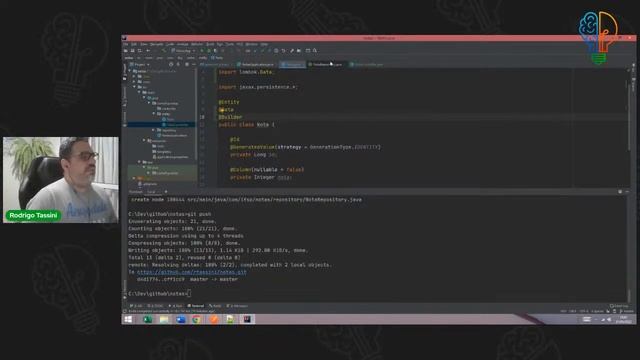Click the Back navigation arrow in toolbar
The image size is (640, 360).
tap(148, 51)
